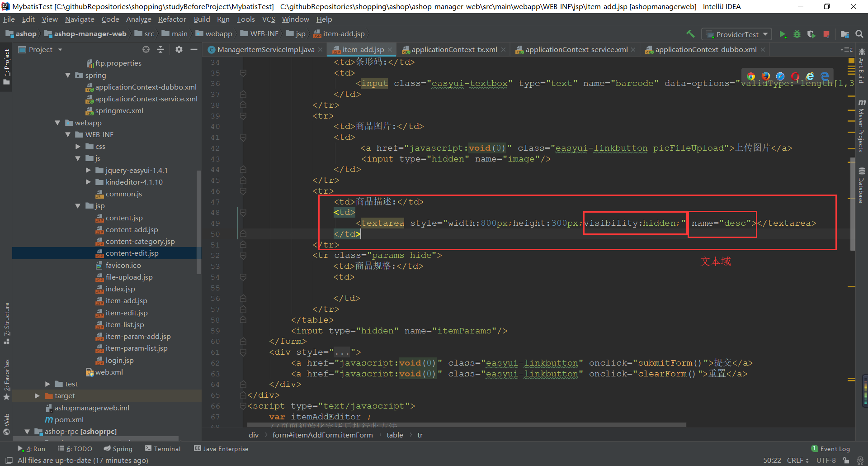Viewport: 868px width, 466px height.
Task: Open Database side panel
Action: pos(862,185)
